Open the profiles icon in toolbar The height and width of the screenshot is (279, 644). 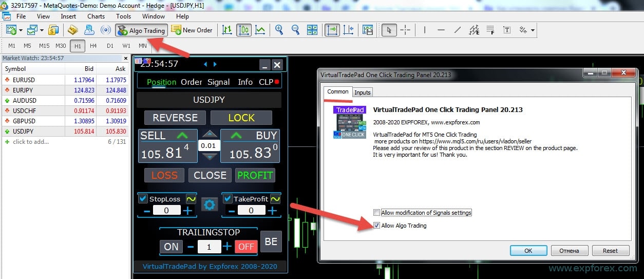tap(31, 30)
